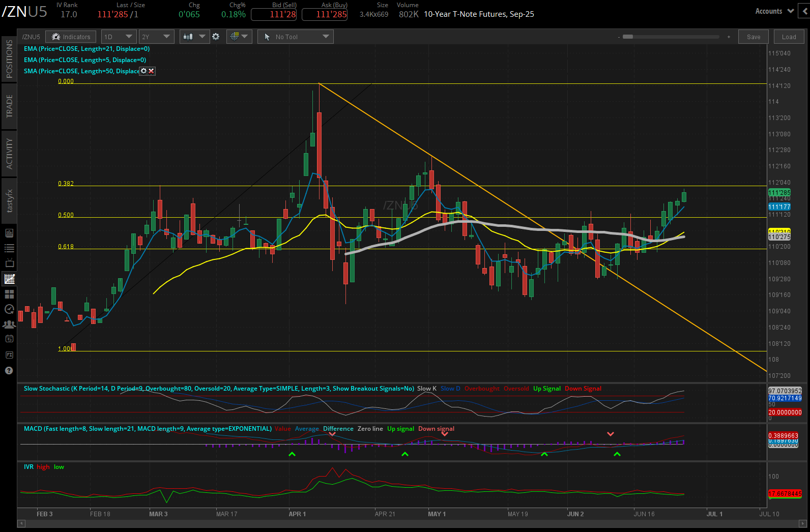Click the Bid (Sell) price 111'28
Image resolution: width=810 pixels, height=532 pixels.
point(274,14)
